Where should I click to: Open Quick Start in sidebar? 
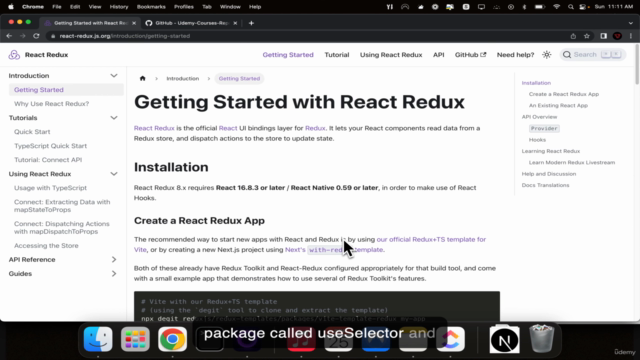[x=32, y=132]
